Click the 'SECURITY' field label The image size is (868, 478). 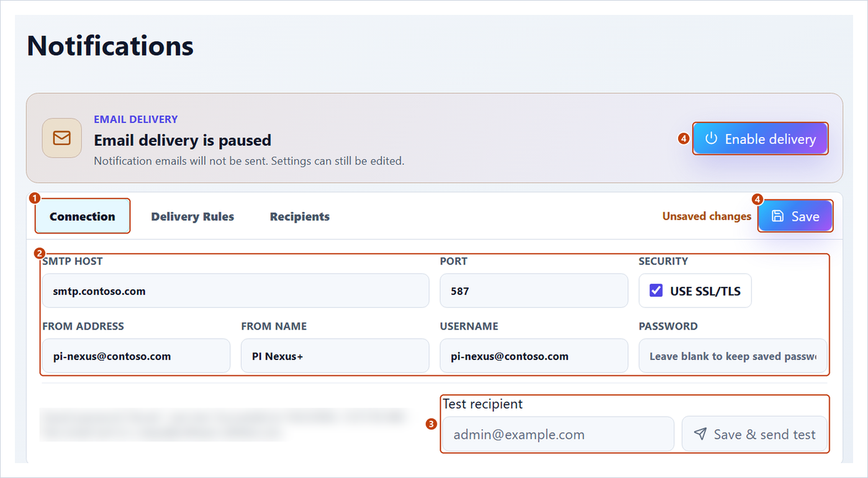click(663, 261)
